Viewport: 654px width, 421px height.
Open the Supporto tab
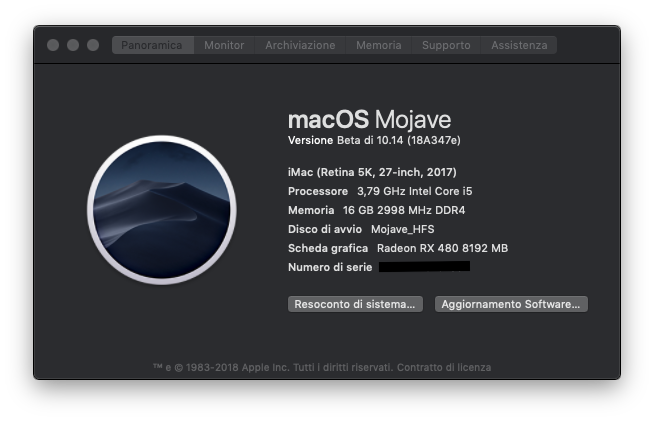tap(446, 45)
